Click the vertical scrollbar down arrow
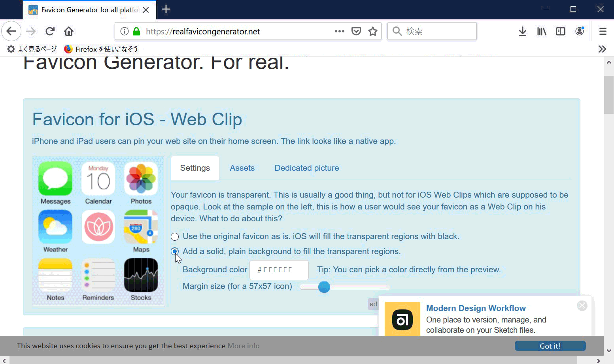Screen dimensions: 614x364 point(609,351)
